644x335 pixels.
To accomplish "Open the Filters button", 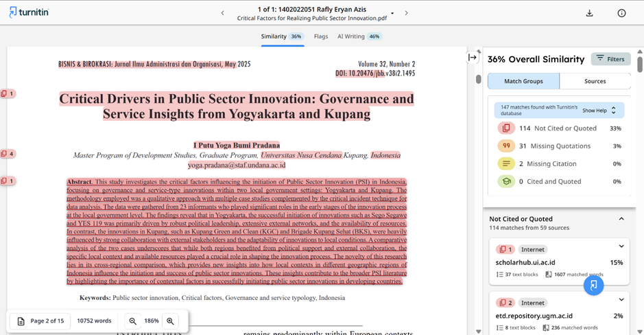I will 610,59.
